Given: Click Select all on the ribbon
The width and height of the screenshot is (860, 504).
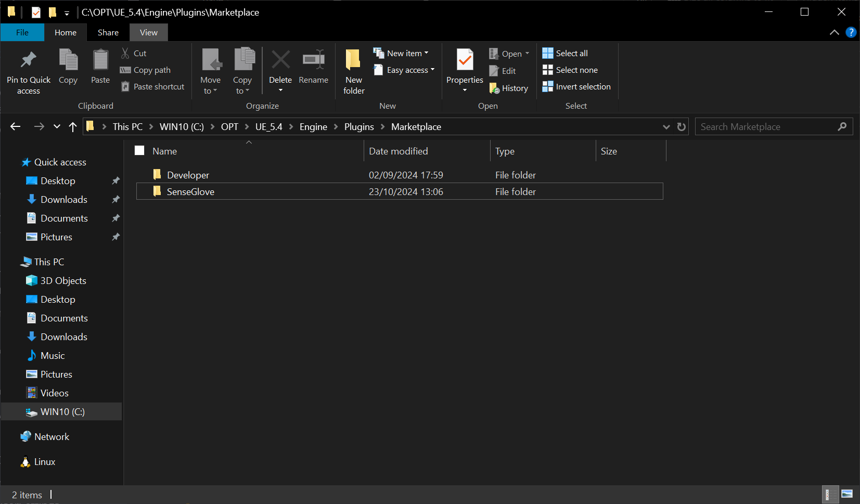Looking at the screenshot, I should [x=564, y=53].
